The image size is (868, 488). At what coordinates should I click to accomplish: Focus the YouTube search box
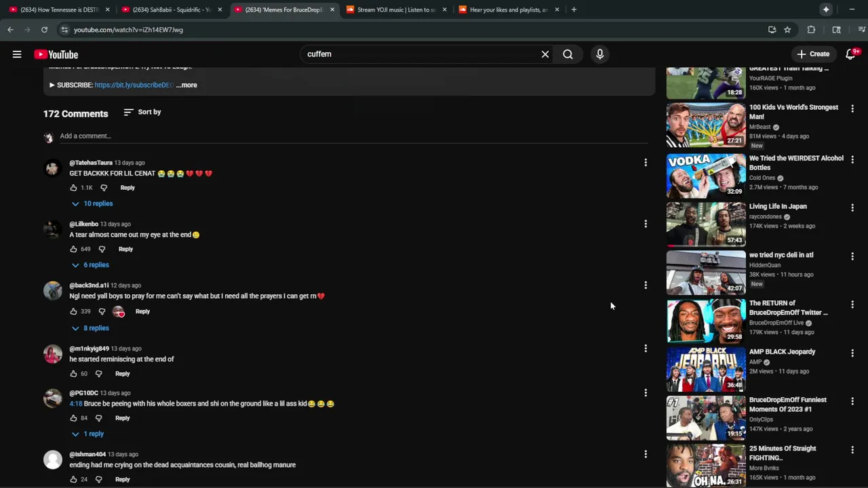pos(420,54)
